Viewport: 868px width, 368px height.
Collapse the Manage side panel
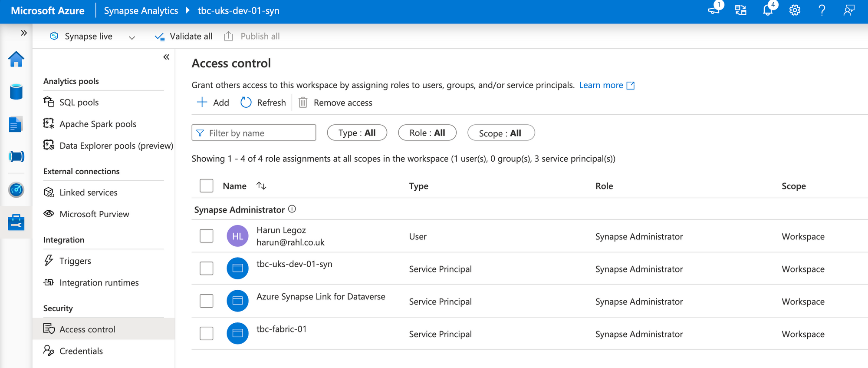166,57
